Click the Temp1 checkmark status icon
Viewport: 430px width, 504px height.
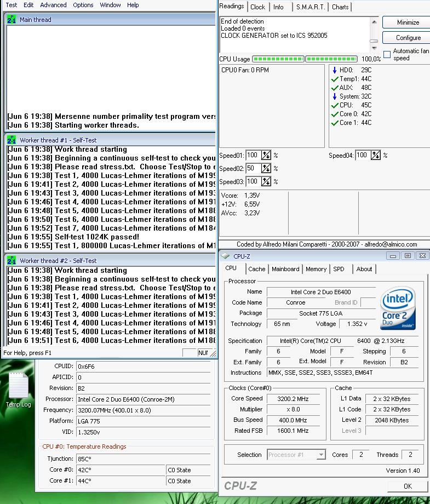tap(335, 79)
